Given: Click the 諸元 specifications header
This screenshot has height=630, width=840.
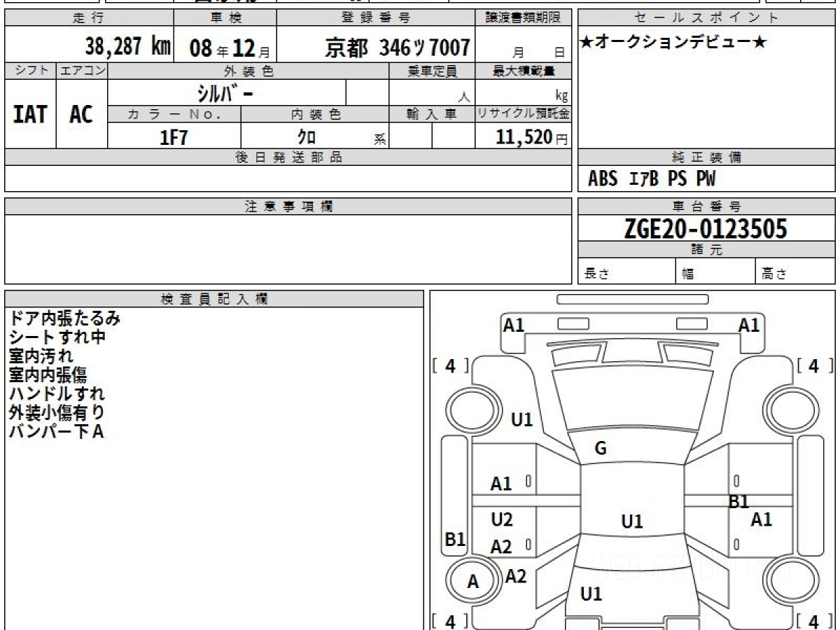Looking at the screenshot, I should [706, 250].
